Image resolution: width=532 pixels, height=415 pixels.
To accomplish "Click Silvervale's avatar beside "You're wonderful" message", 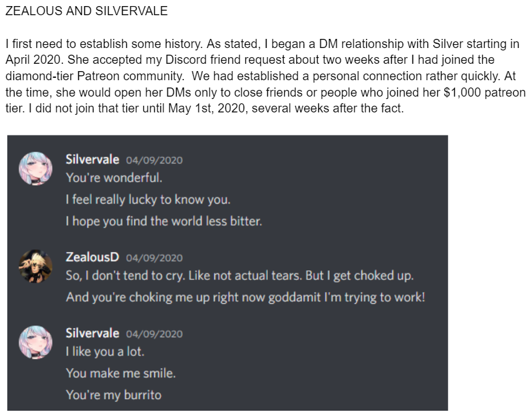I will coord(36,168).
